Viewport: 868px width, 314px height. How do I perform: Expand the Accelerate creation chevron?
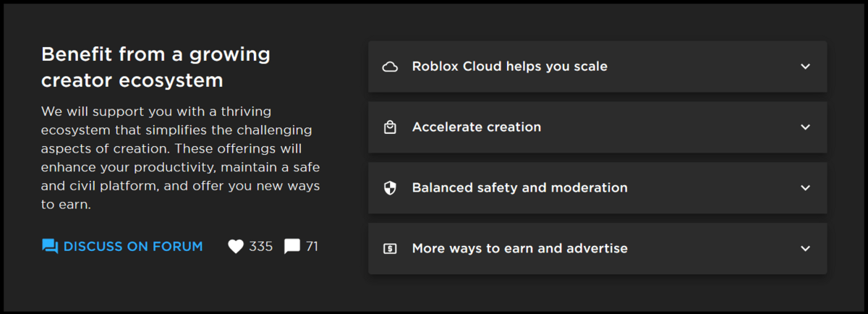point(806,127)
